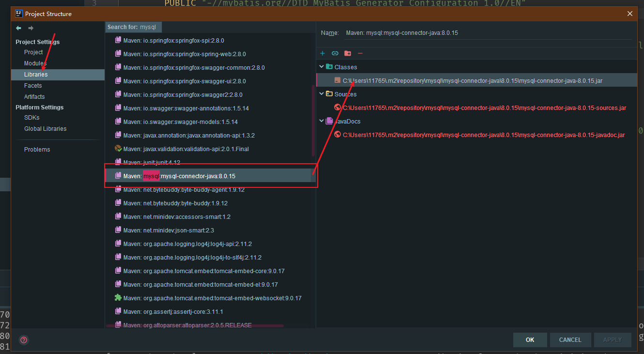Click the globe icon for sources.jar path
The width and height of the screenshot is (644, 354).
click(x=337, y=108)
